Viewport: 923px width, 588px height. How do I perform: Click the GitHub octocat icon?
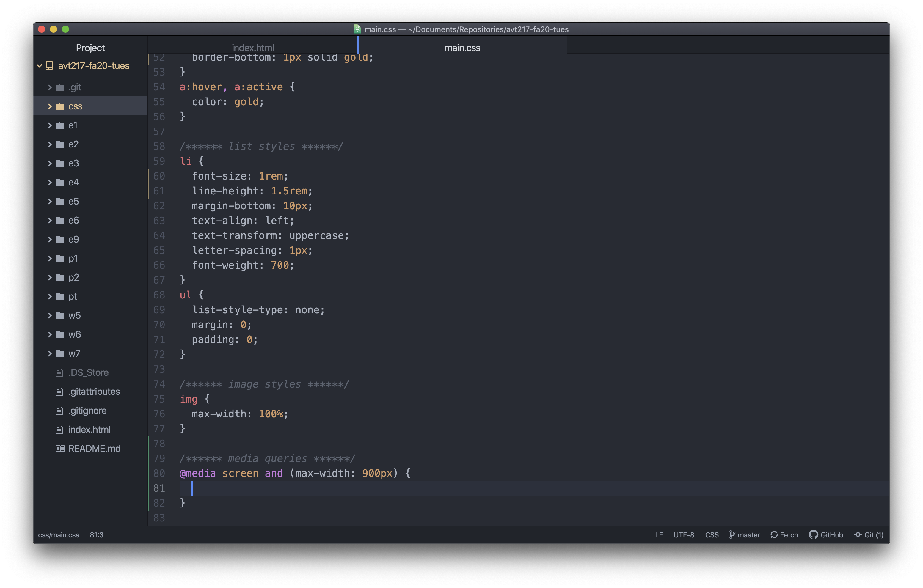(813, 535)
